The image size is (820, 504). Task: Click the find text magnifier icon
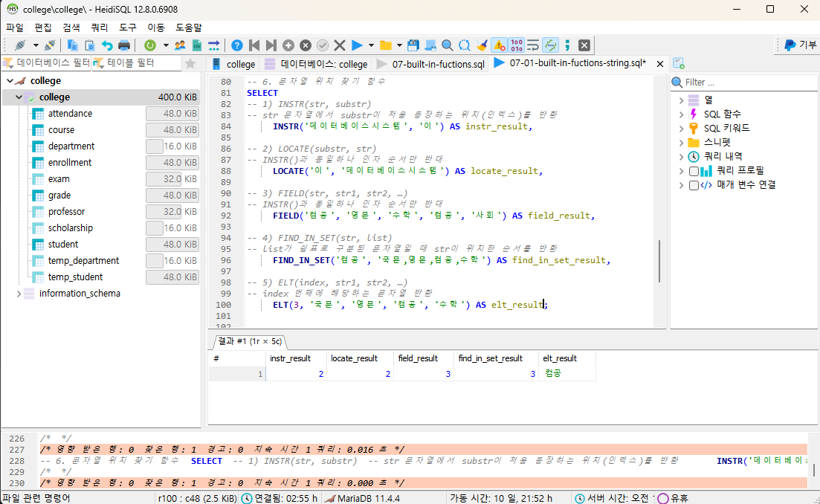(447, 45)
